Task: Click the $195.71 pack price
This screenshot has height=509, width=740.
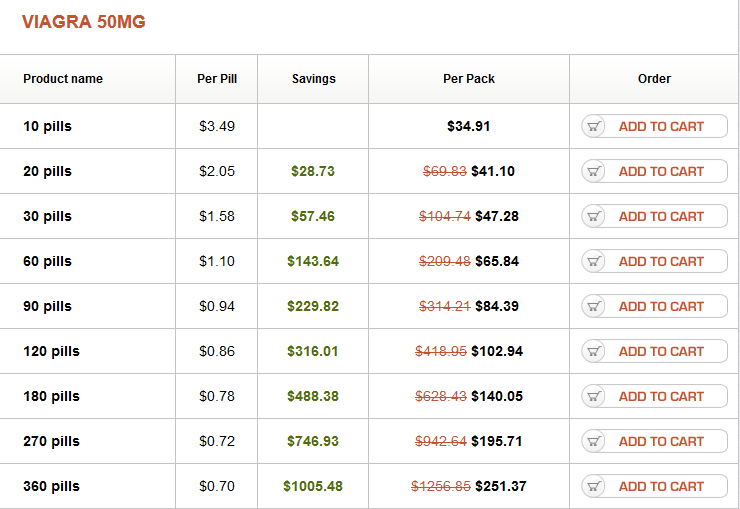Action: (x=497, y=441)
